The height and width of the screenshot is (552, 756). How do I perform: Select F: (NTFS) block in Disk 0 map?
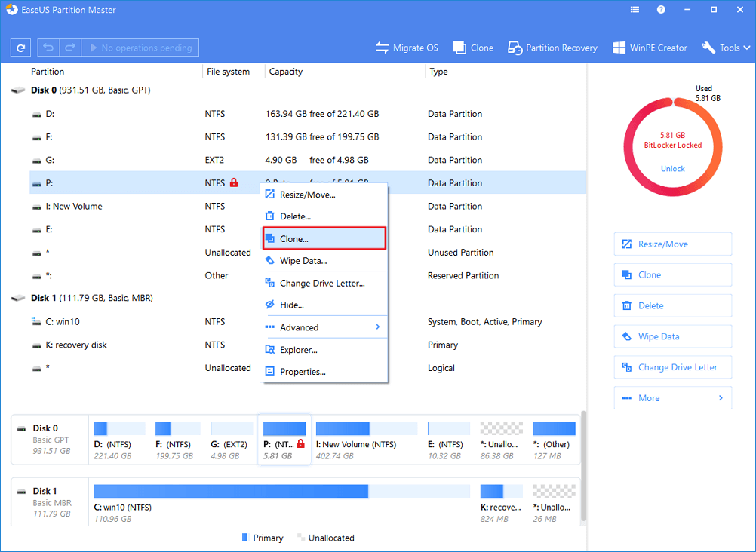pyautogui.click(x=177, y=440)
